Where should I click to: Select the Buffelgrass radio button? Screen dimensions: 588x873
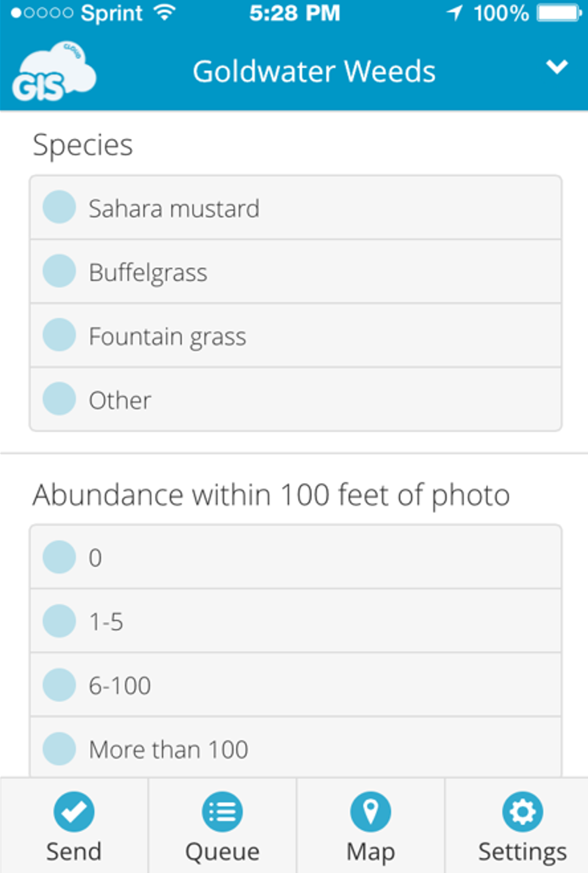pyautogui.click(x=59, y=271)
